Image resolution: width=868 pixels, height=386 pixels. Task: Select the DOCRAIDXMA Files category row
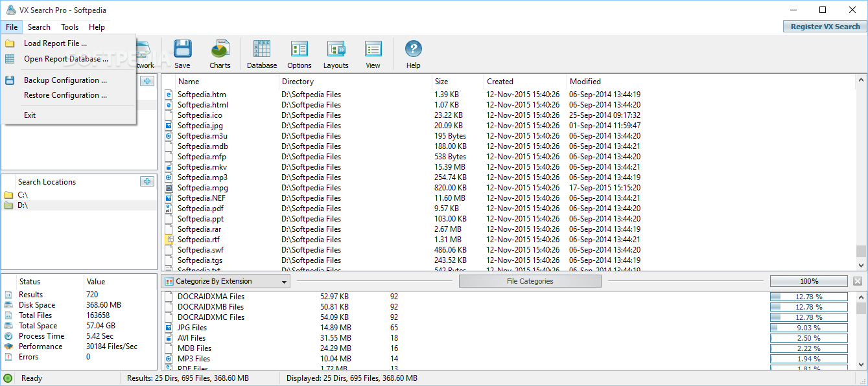point(508,297)
